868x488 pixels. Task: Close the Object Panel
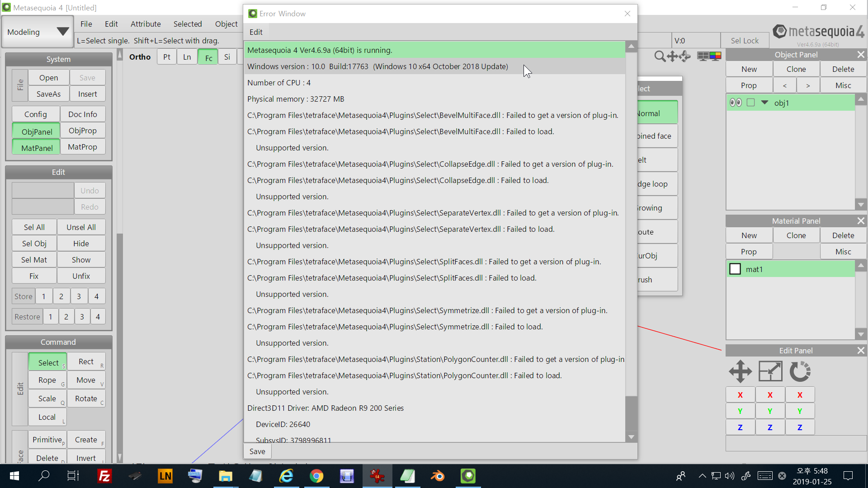pos(861,55)
